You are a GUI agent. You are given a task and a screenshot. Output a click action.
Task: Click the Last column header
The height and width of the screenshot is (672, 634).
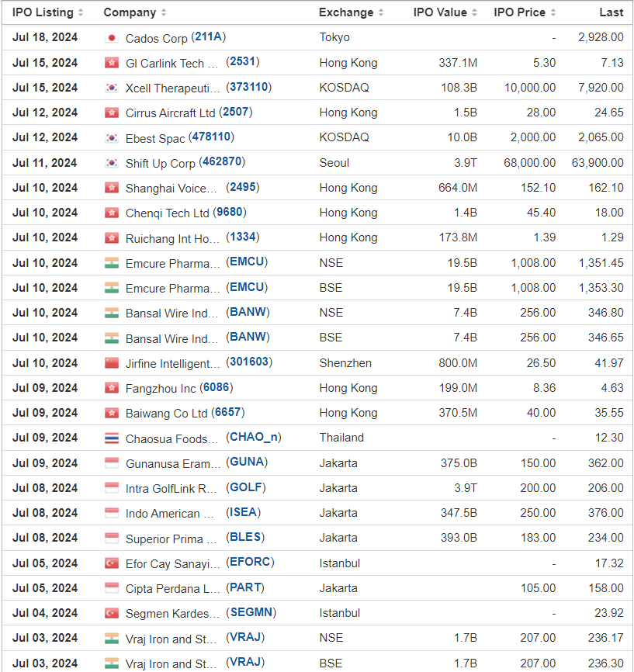[611, 12]
